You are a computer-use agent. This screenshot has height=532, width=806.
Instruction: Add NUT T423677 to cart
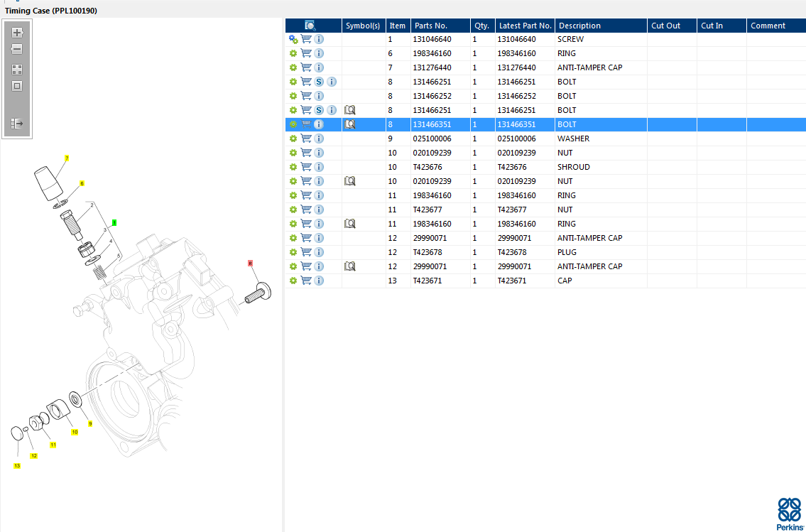[x=306, y=210]
